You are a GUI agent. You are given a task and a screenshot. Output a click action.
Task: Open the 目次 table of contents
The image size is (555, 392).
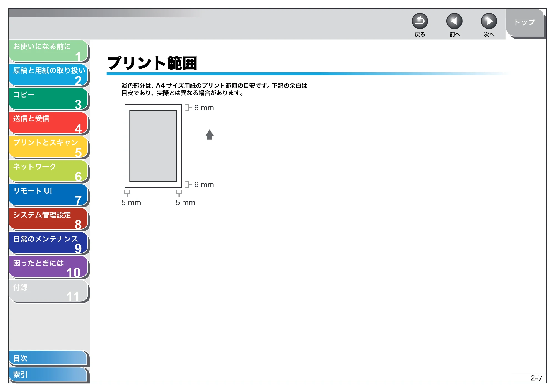pyautogui.click(x=48, y=358)
